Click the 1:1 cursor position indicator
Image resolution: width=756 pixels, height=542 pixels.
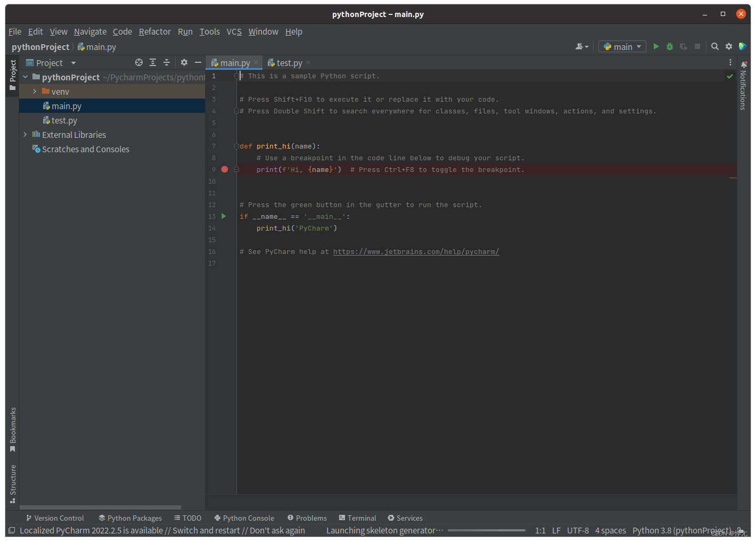click(x=540, y=530)
